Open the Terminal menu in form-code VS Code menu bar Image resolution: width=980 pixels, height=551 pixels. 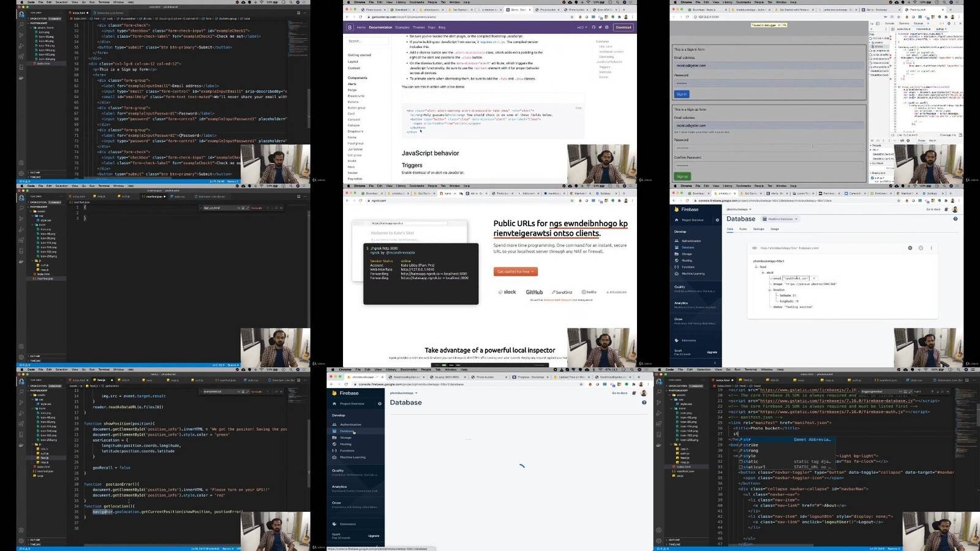click(x=104, y=2)
